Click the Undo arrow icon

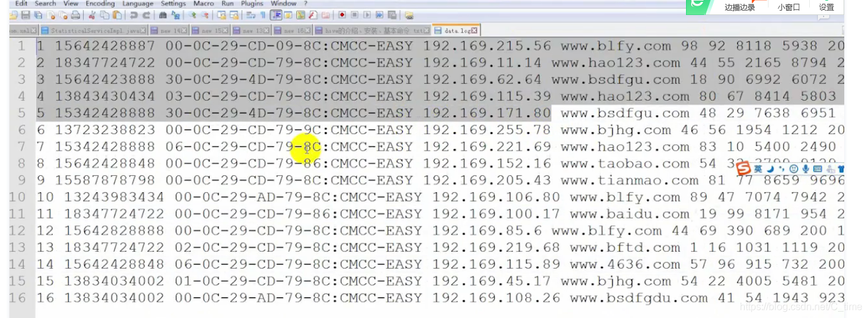(134, 15)
